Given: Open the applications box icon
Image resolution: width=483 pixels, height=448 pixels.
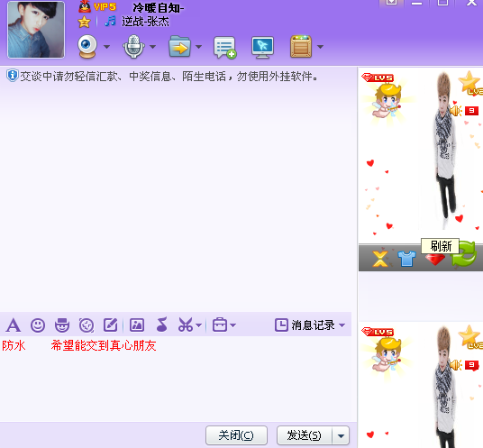Looking at the screenshot, I should pyautogui.click(x=301, y=47).
